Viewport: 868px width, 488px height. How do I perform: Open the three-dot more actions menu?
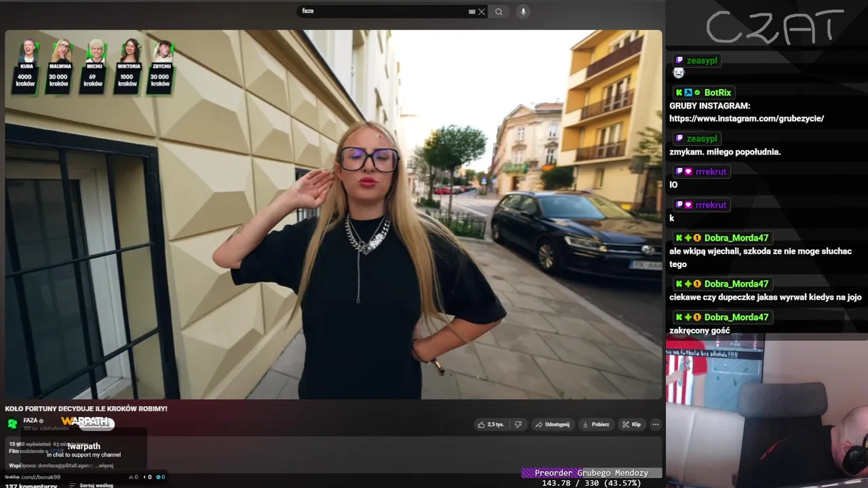(x=655, y=424)
